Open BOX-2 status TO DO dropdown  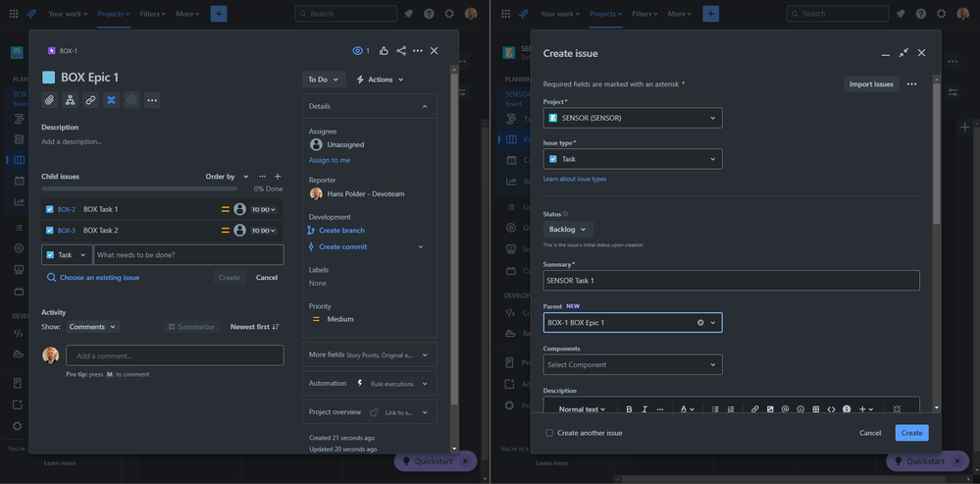click(x=263, y=209)
